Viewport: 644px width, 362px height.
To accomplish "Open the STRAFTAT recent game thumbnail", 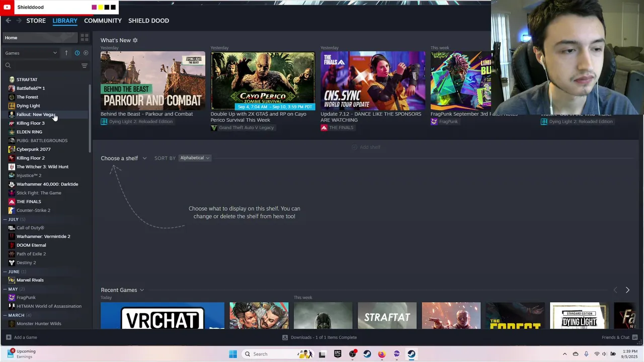I will pyautogui.click(x=387, y=316).
